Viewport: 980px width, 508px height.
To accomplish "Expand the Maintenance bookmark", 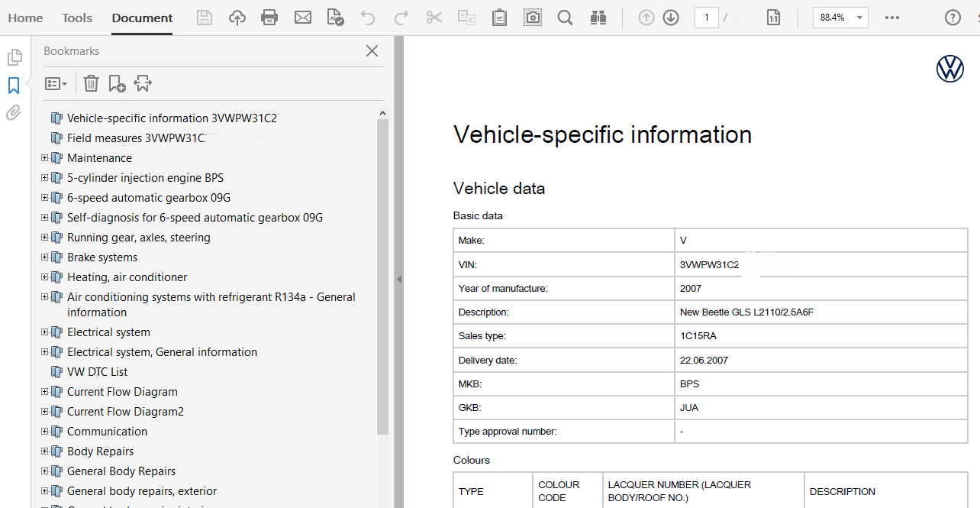I will pos(44,158).
